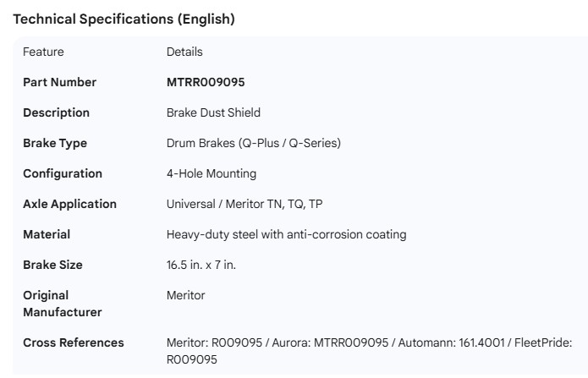Select the Description row label
This screenshot has height=378, width=588.
(56, 112)
